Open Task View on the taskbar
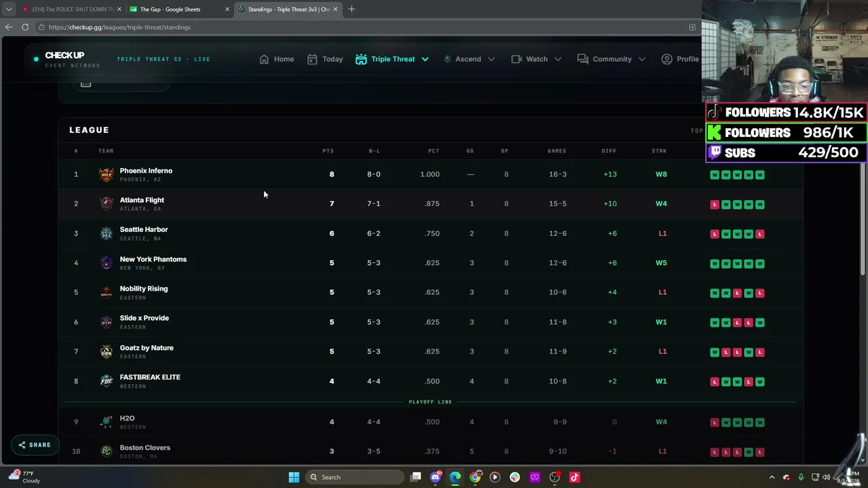Viewport: 868px width, 488px height. pyautogui.click(x=416, y=477)
